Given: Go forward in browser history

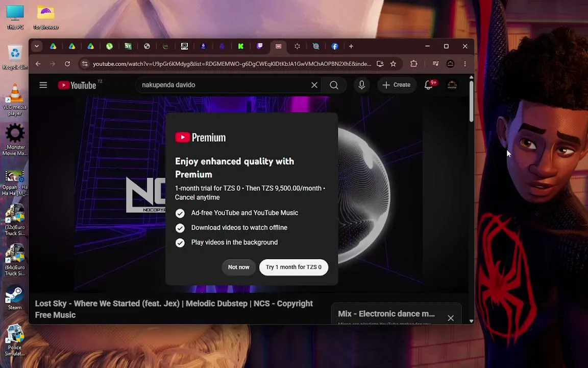Looking at the screenshot, I should [x=53, y=64].
